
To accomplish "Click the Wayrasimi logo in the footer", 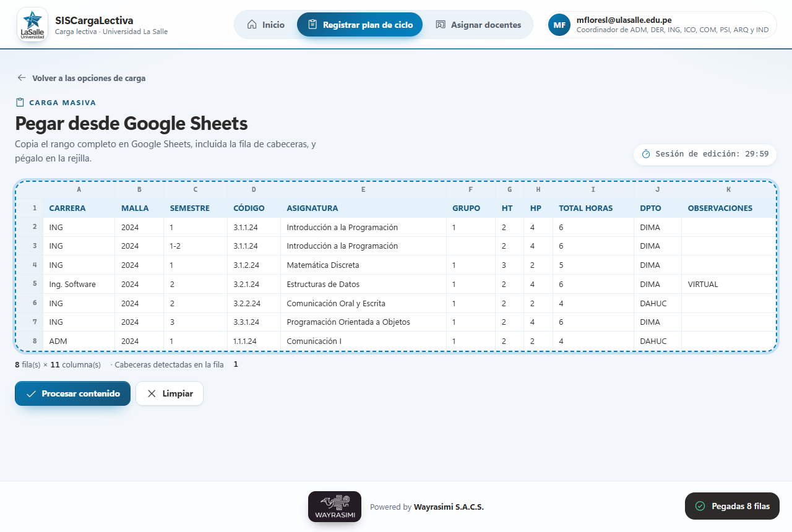I will point(335,507).
